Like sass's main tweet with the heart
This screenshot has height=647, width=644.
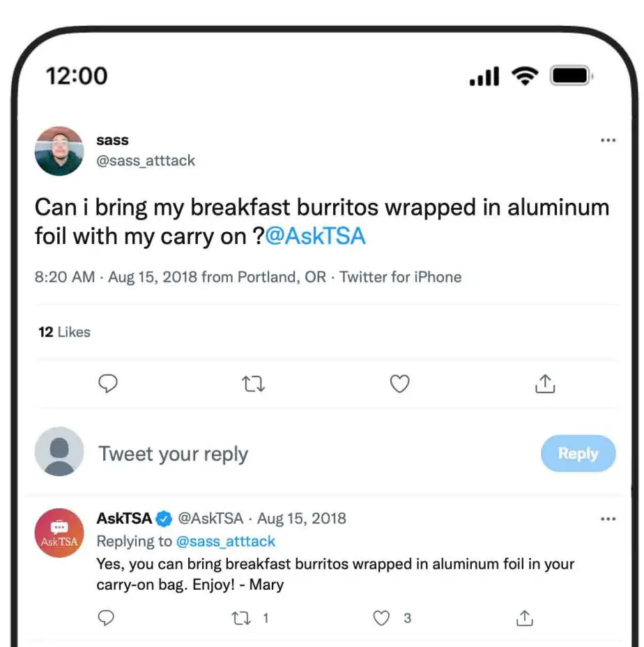[399, 383]
